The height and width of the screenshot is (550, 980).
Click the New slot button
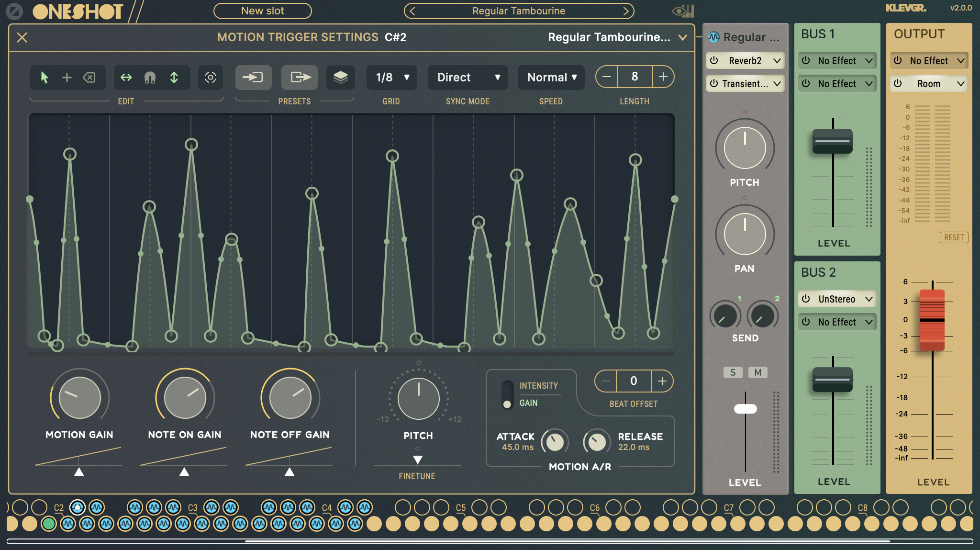pos(262,11)
